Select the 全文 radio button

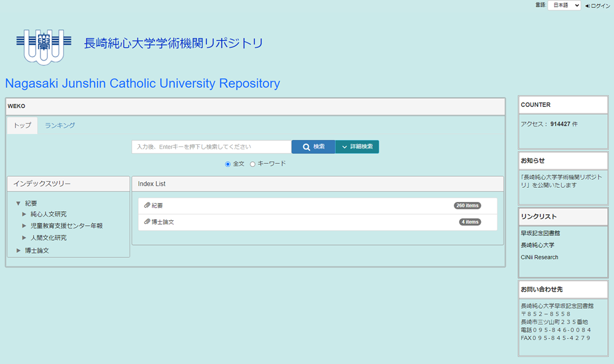[x=228, y=164]
